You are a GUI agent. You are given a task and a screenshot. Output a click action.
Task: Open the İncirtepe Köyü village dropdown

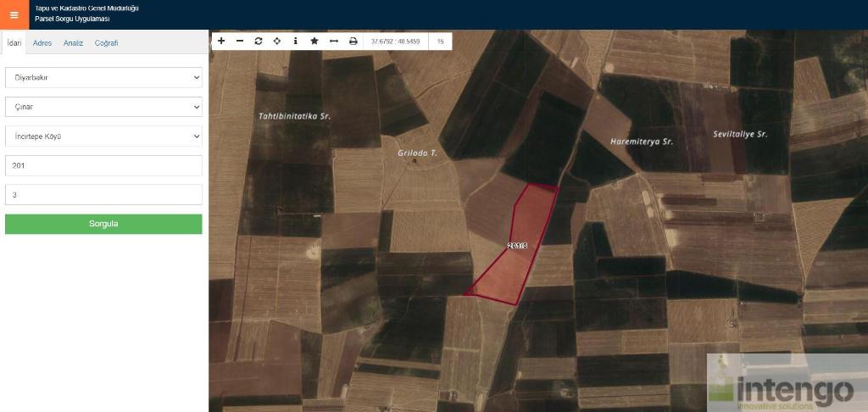103,136
